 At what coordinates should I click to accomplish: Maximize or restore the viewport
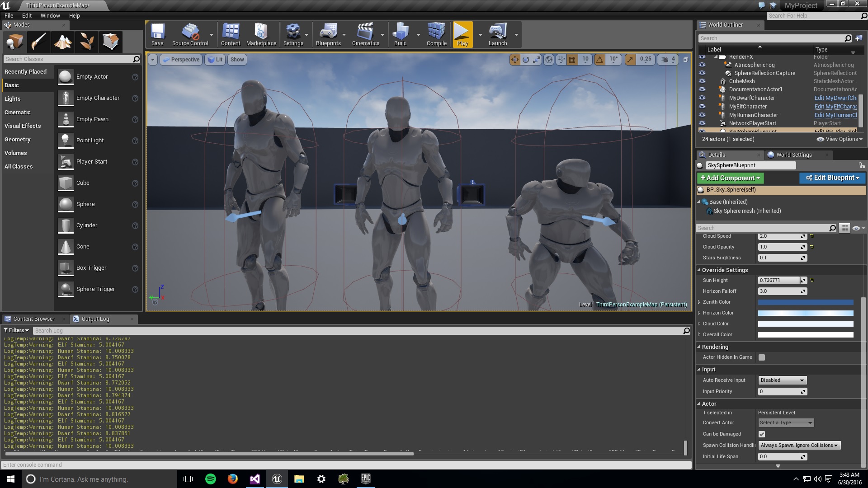click(685, 59)
